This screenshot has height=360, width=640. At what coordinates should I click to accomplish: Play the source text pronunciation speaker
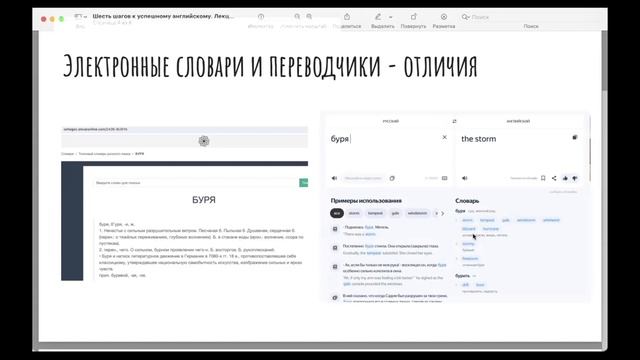(x=334, y=178)
